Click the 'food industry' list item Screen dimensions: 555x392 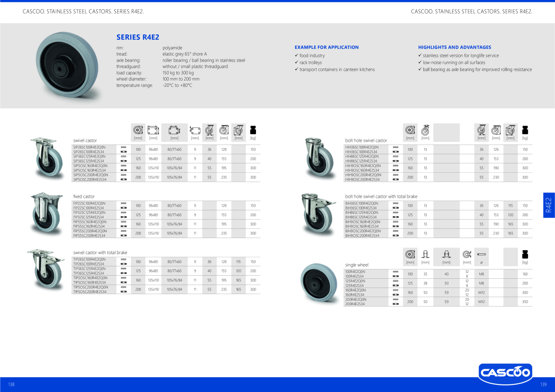pyautogui.click(x=312, y=55)
